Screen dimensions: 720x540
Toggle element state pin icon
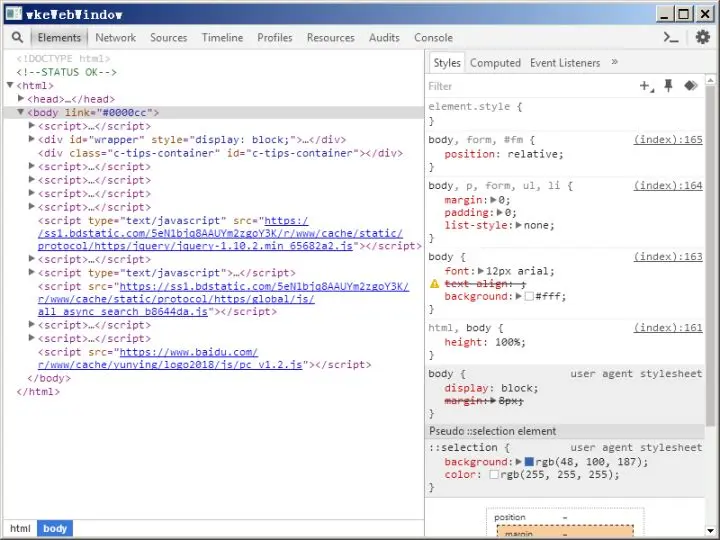pyautogui.click(x=669, y=86)
